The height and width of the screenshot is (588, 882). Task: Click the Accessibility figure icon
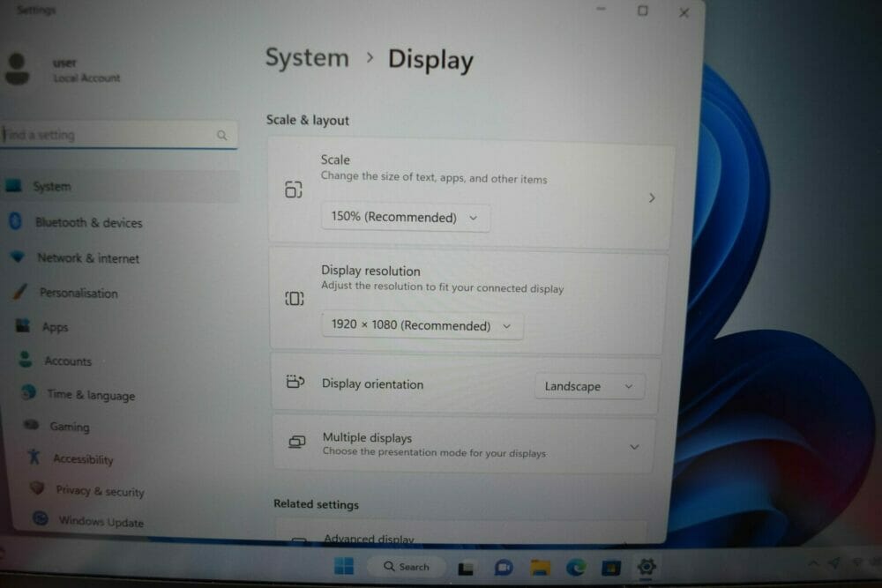click(34, 457)
